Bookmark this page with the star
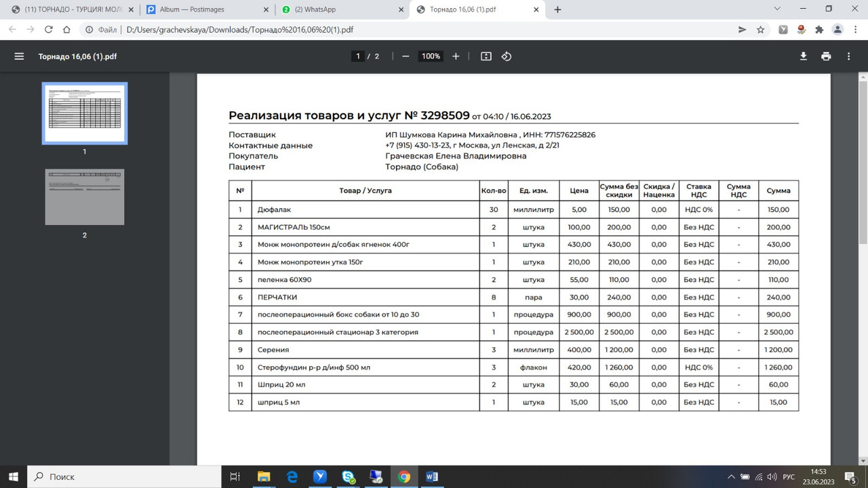Viewport: 868px width, 488px height. tap(761, 30)
